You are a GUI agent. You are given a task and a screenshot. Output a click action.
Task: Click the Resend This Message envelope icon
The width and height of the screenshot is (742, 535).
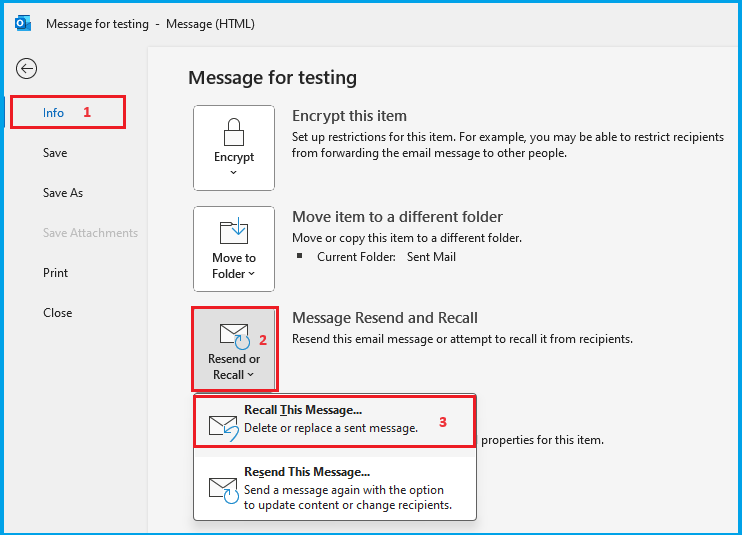pos(222,489)
